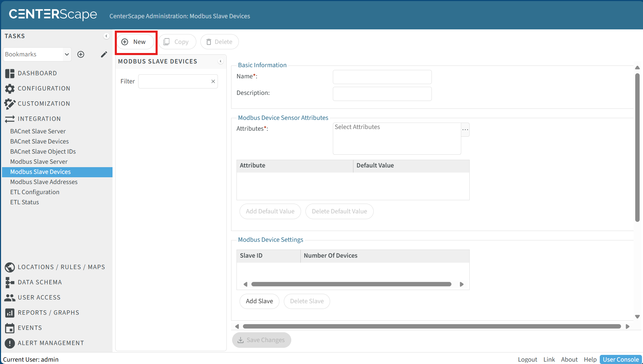
Task: Open the Bookmarks dropdown
Action: pos(37,54)
